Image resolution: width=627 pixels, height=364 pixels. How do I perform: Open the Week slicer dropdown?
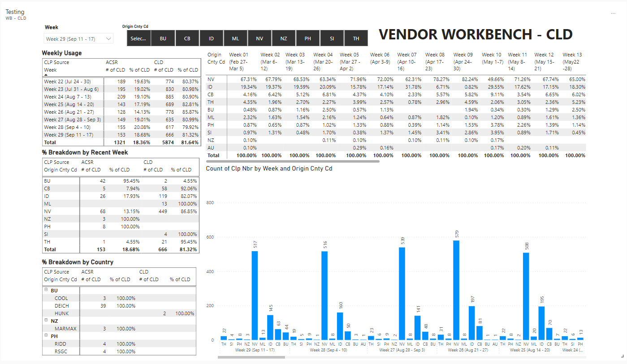tap(108, 39)
